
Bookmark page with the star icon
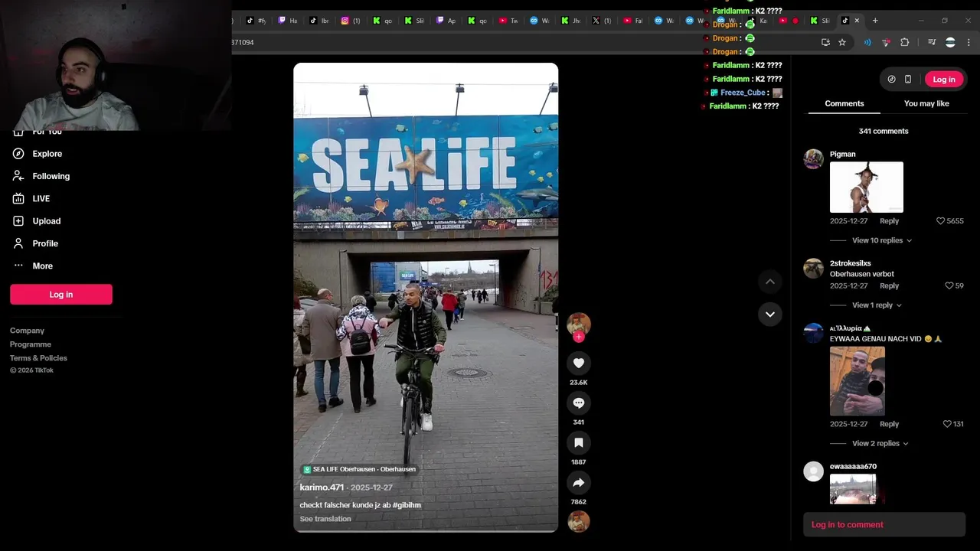tap(842, 42)
